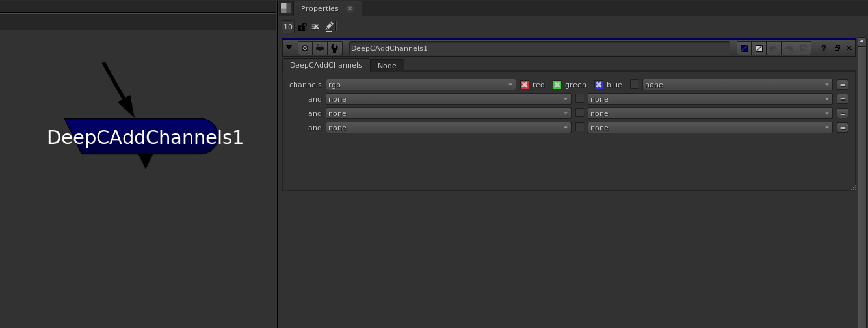Float the DeepCAddChannels1 panel
The height and width of the screenshot is (328, 868).
(x=837, y=48)
